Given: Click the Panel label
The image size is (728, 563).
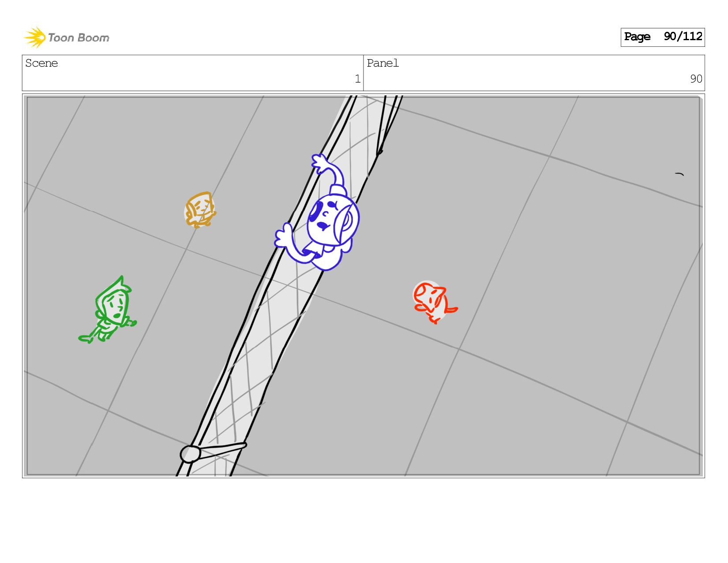Looking at the screenshot, I should tap(383, 63).
